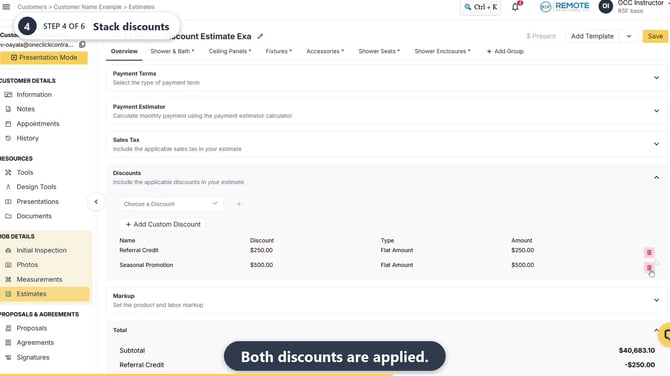Open the Accessories tab
This screenshot has width=670, height=376.
(x=325, y=51)
